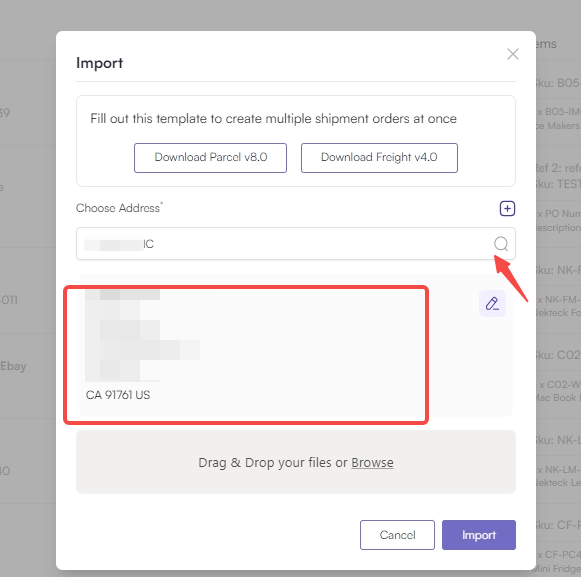Screen dimensions: 581x577
Task: Download the Freight v4.0 template
Action: click(x=379, y=157)
